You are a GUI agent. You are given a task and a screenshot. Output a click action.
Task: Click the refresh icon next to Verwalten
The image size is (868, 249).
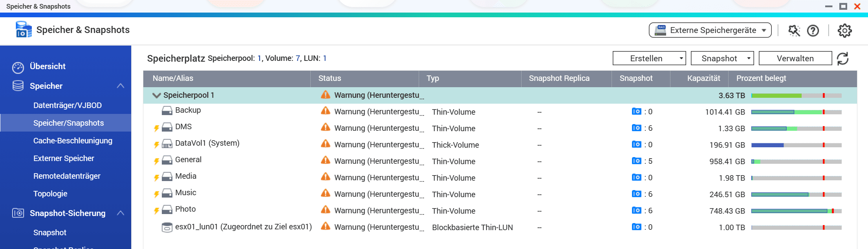click(x=843, y=59)
